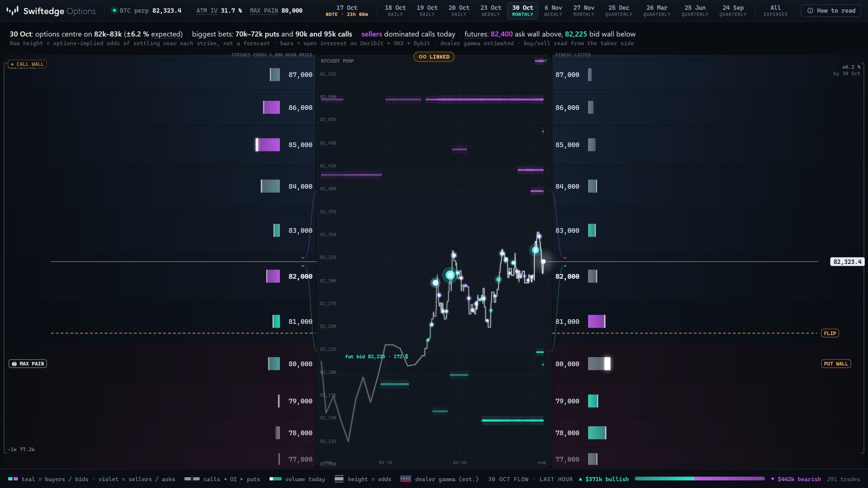The width and height of the screenshot is (868, 488).
Task: Click the ATM IV 31.7 % readout
Action: (219, 10)
